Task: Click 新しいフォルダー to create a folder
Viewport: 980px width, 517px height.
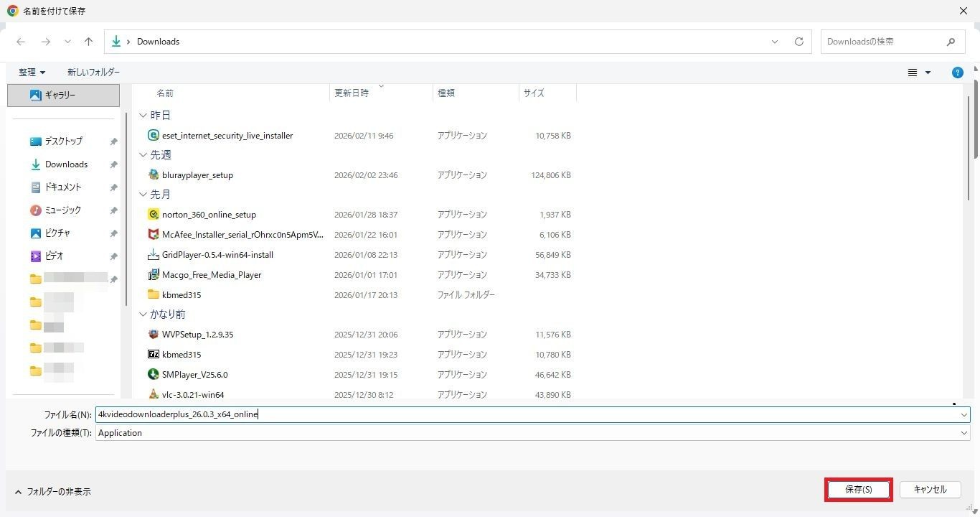Action: click(x=93, y=73)
